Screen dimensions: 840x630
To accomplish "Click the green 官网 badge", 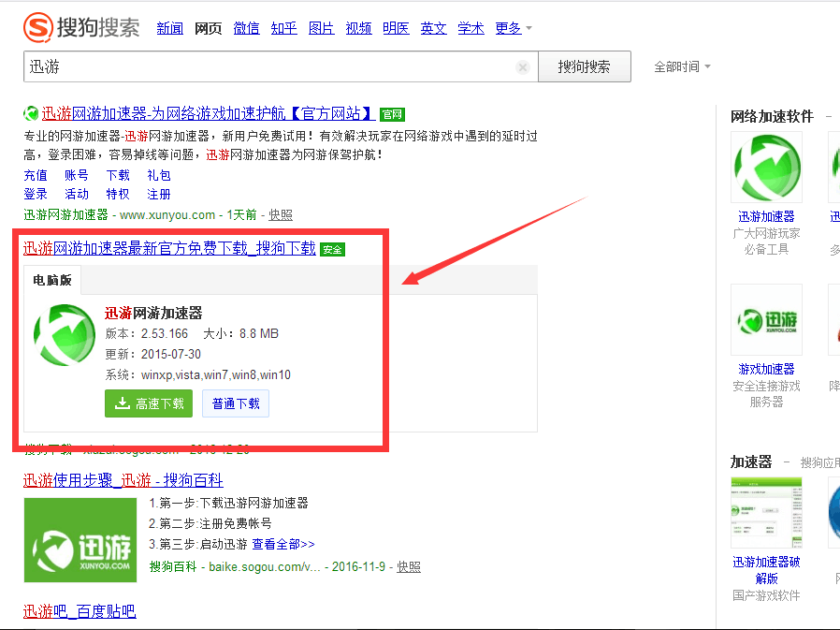I will tap(392, 114).
